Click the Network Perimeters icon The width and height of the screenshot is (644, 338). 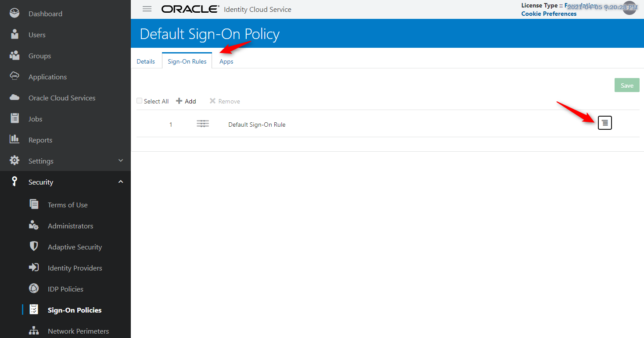click(34, 331)
